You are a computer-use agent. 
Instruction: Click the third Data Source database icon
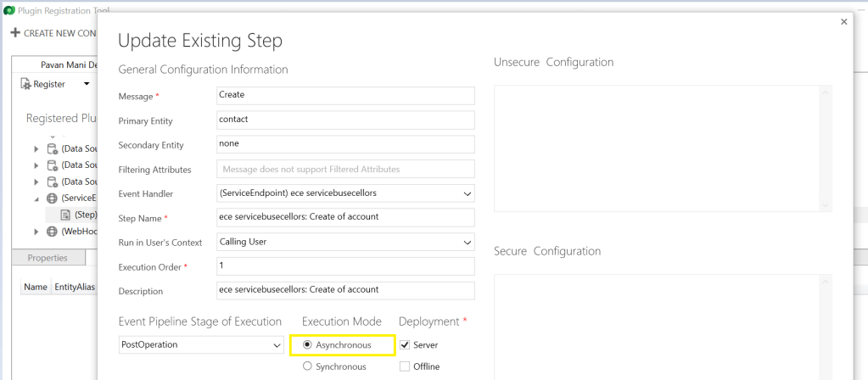pos(53,182)
